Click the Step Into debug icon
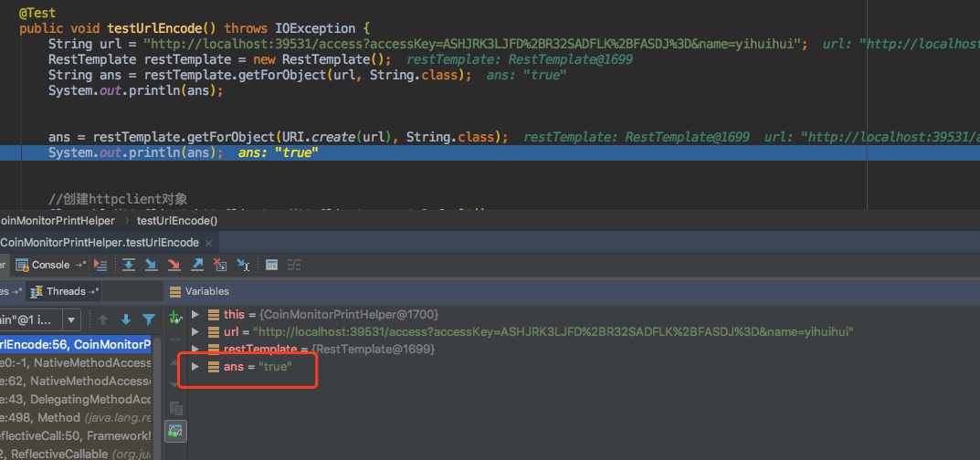The width and height of the screenshot is (980, 460). [x=151, y=265]
